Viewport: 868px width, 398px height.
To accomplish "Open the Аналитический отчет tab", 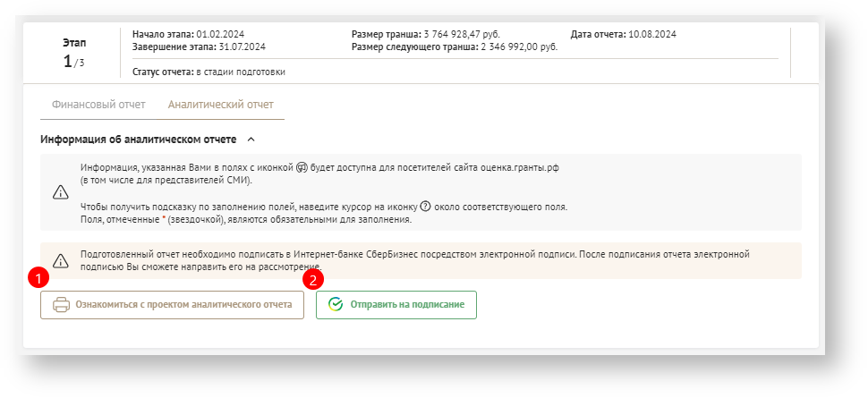I will coord(221,105).
